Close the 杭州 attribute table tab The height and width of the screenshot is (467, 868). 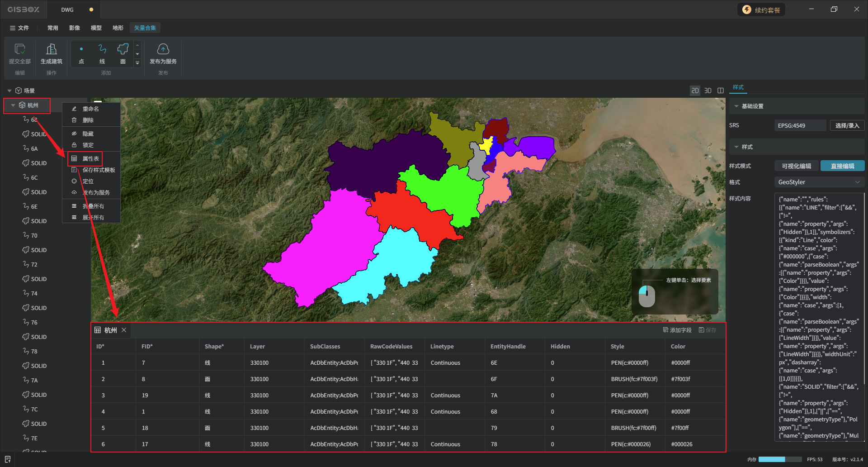(x=124, y=330)
